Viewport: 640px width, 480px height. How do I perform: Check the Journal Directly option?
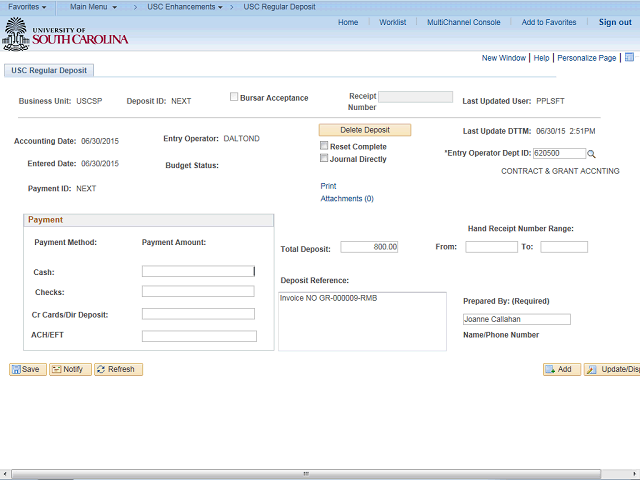tap(324, 158)
